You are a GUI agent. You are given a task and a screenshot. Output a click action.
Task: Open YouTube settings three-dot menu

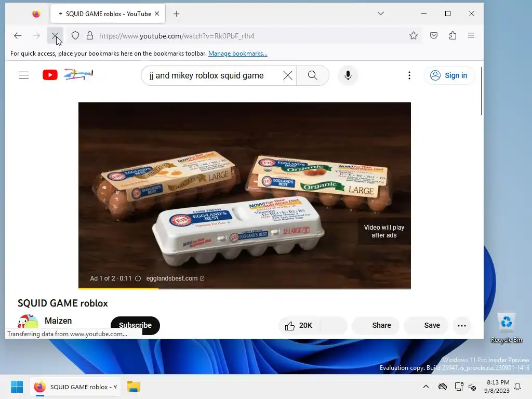point(409,75)
